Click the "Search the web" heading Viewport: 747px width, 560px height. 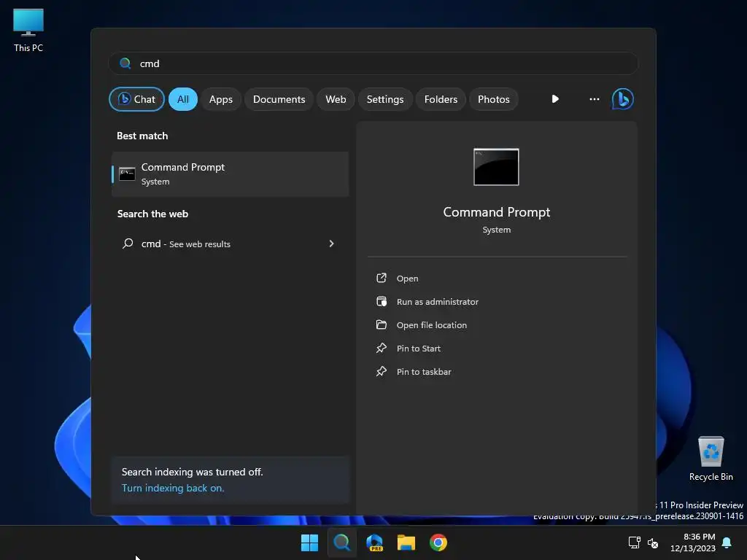(x=152, y=214)
